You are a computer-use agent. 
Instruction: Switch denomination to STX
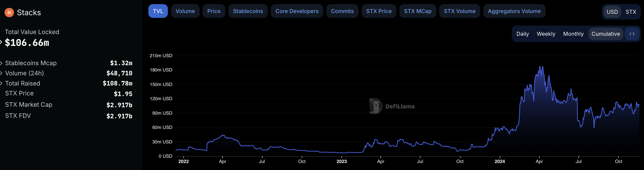point(631,12)
